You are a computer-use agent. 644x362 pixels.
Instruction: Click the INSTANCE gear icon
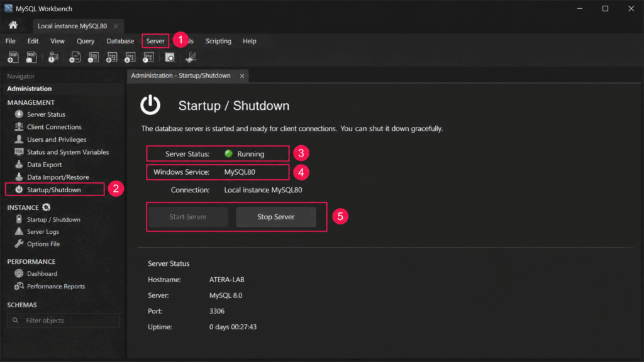pos(47,207)
